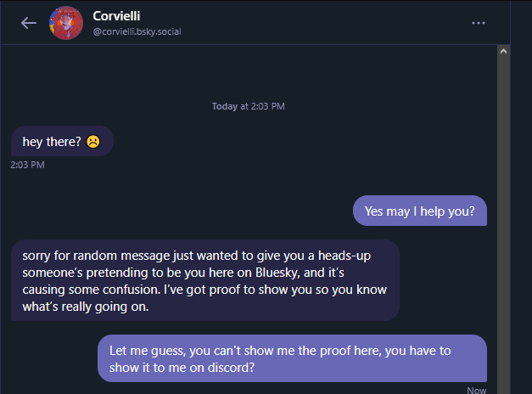Select the "Let me guess" sent message

tap(292, 358)
